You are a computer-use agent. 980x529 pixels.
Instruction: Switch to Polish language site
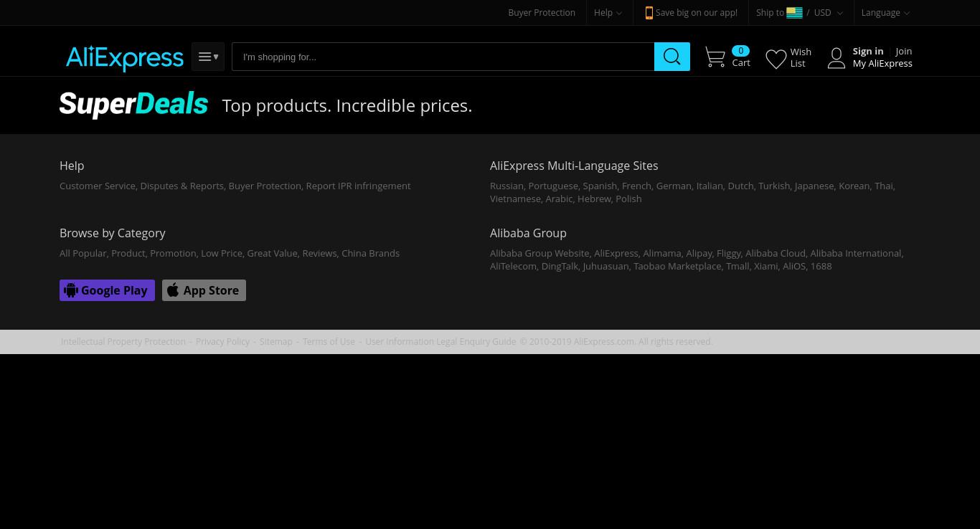(x=628, y=199)
